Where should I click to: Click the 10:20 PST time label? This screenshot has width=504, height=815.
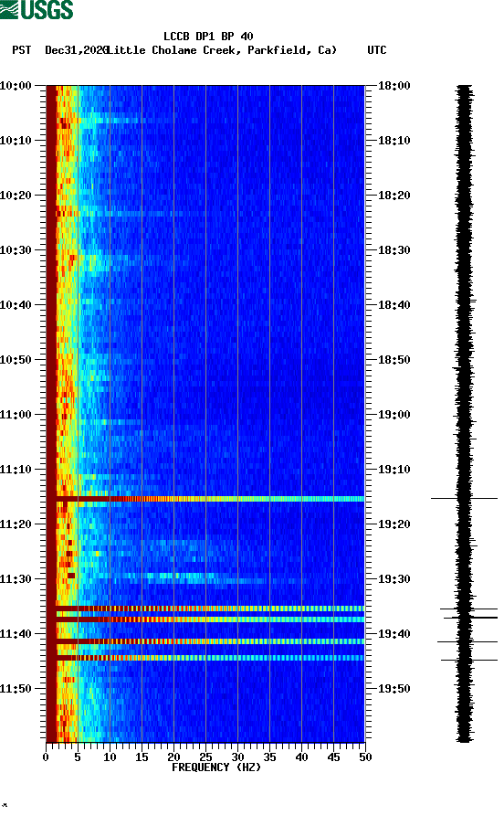(16, 196)
